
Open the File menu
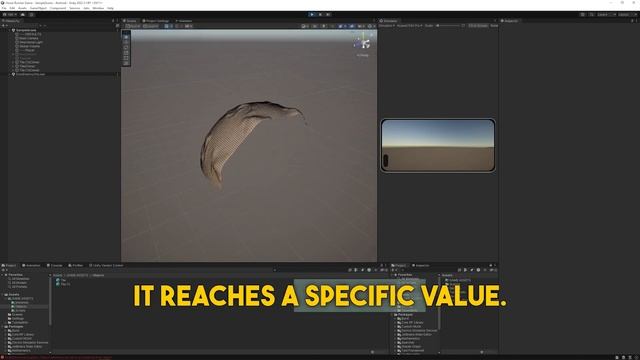click(4, 8)
